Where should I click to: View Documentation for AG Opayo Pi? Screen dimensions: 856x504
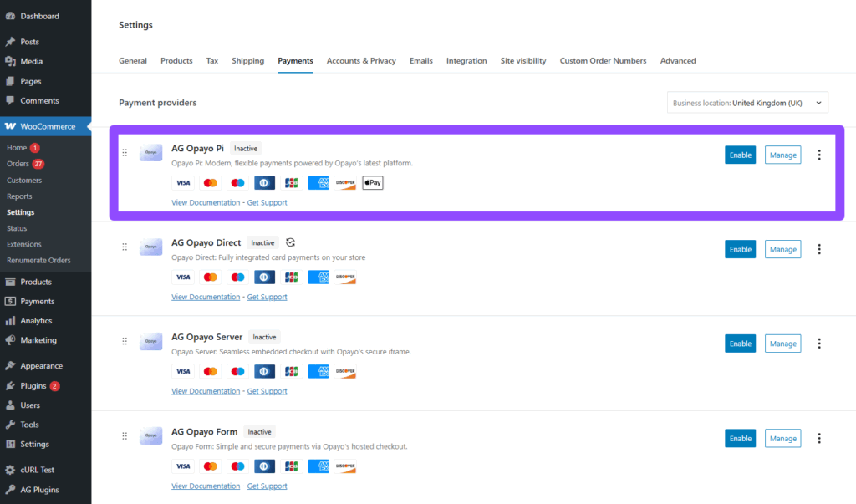206,202
